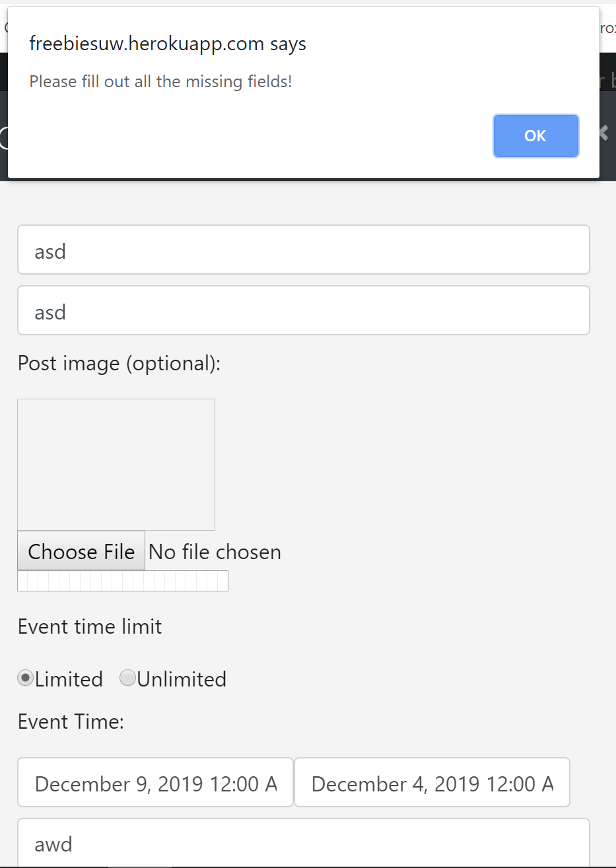Click the dialog title 'freebiesuw.herokuapp.com says'
Viewport: 616px width, 868px height.
coord(168,44)
